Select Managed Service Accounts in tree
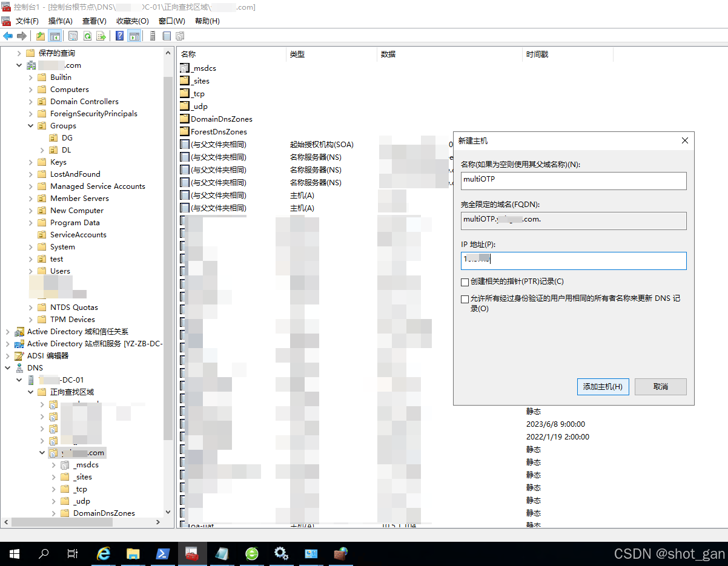Screen dimensions: 728x566 tap(98, 186)
